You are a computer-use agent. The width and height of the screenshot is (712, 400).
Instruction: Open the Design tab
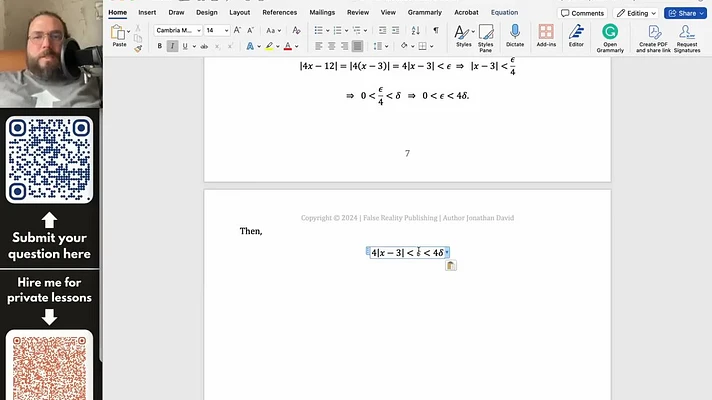click(207, 13)
